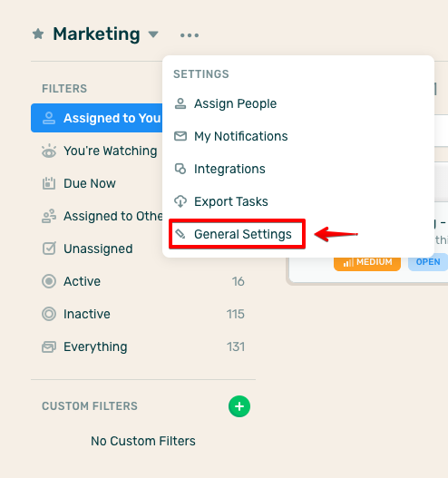Select the Active filter radio icon

point(49,281)
